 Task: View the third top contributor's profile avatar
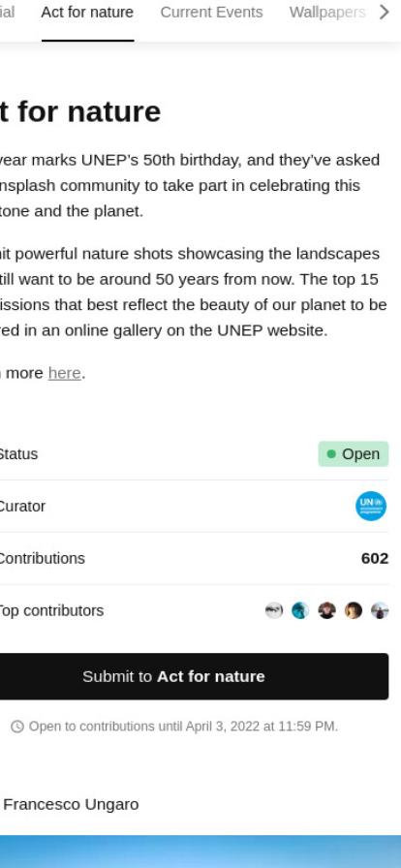[x=326, y=610]
